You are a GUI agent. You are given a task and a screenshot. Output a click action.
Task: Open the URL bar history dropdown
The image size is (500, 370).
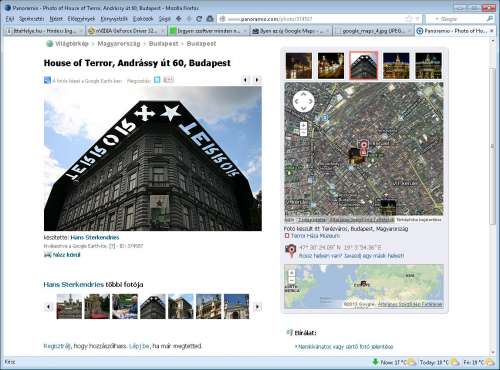[417, 19]
